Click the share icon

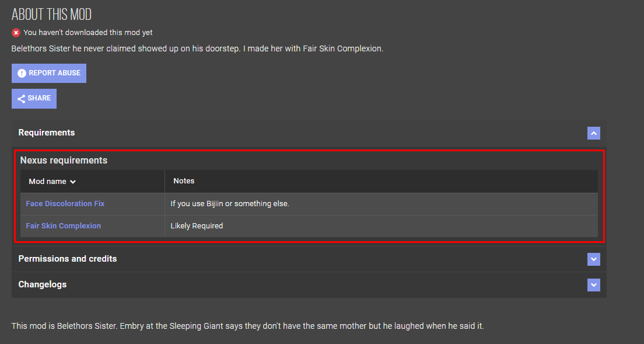[21, 99]
